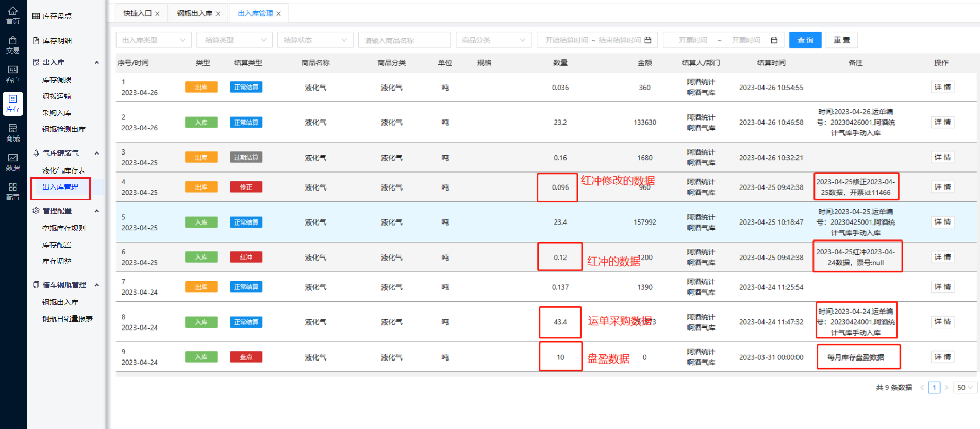Open the 交易 trade icon in sidebar

13,44
